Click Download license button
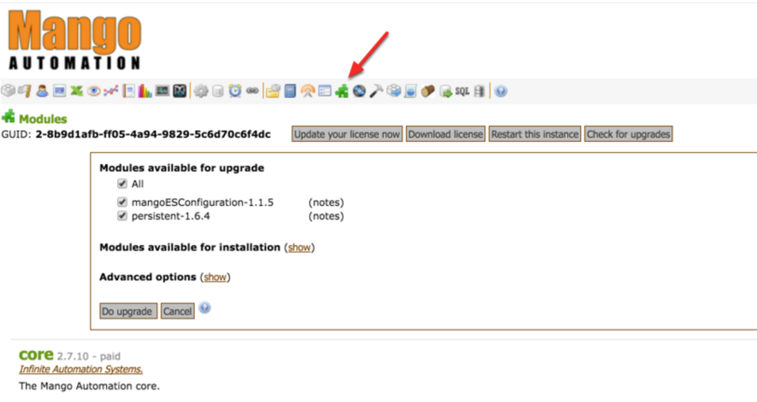The width and height of the screenshot is (757, 402). [x=446, y=134]
